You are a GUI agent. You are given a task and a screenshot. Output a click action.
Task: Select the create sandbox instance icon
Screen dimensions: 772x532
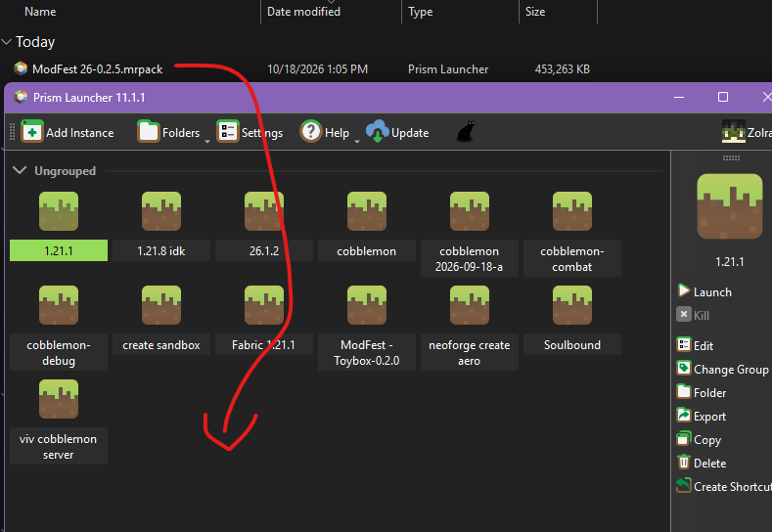pyautogui.click(x=161, y=305)
